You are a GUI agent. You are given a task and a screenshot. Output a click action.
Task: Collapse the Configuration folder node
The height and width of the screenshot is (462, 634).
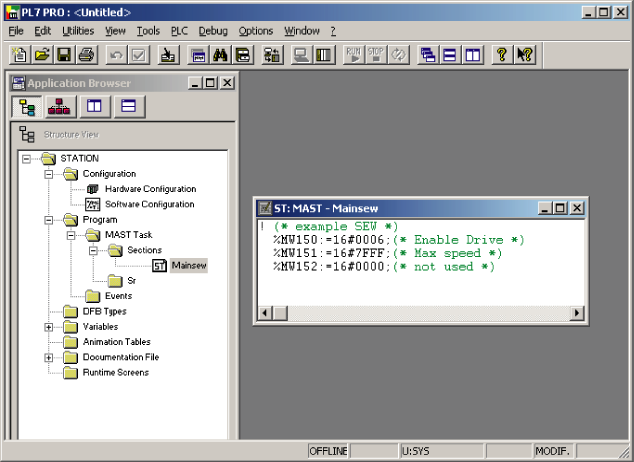pyautogui.click(x=49, y=174)
